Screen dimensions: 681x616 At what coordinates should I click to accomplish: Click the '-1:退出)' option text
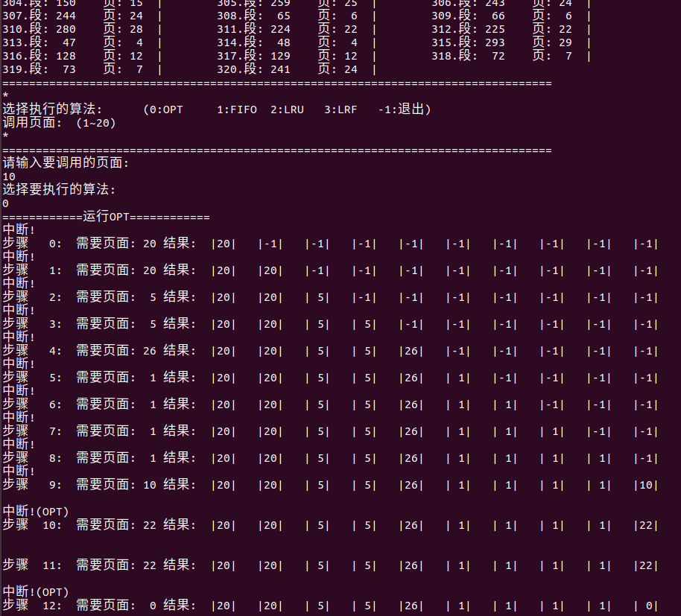click(x=405, y=109)
